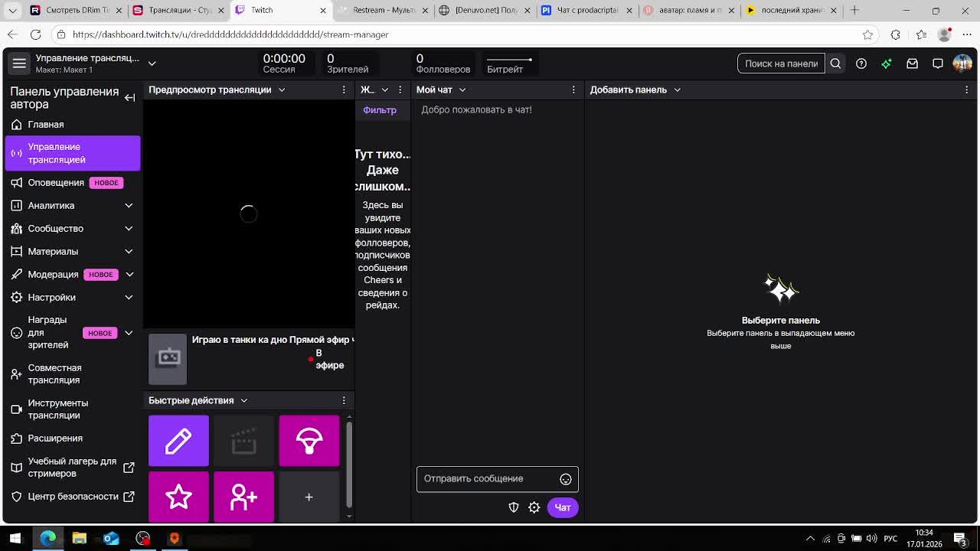This screenshot has width=980, height=551.
Task: Click the raid channel parachute action
Action: click(x=309, y=441)
